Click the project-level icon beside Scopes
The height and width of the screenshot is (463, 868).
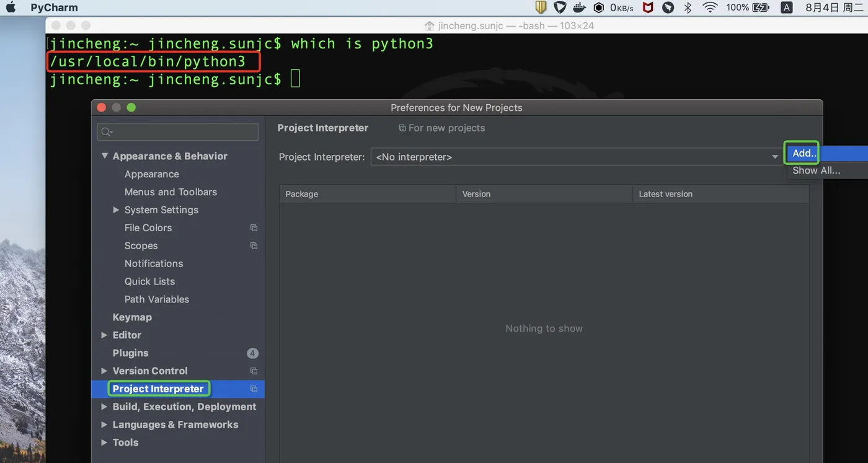[254, 246]
